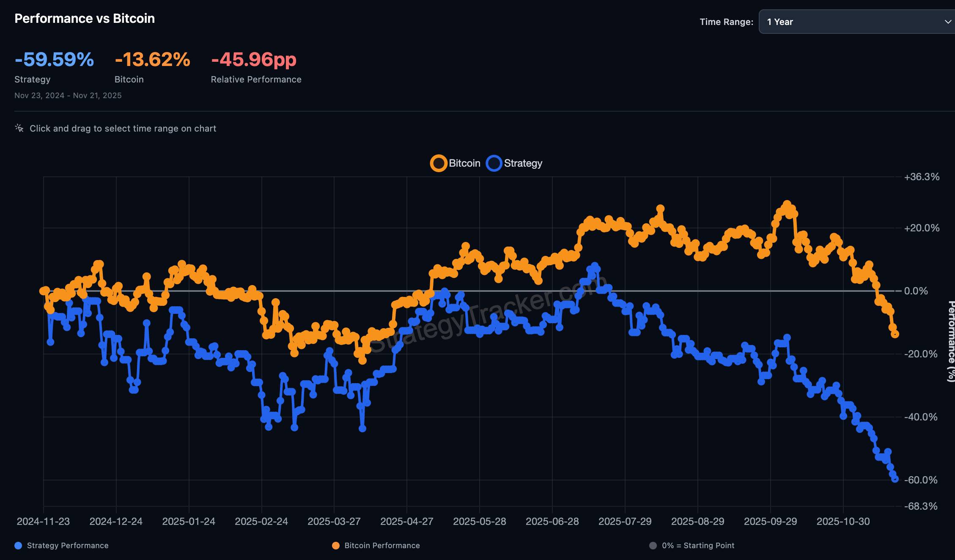Click the gray dot beside 0% Starting Point
Screen dimensions: 955x560
(x=652, y=546)
